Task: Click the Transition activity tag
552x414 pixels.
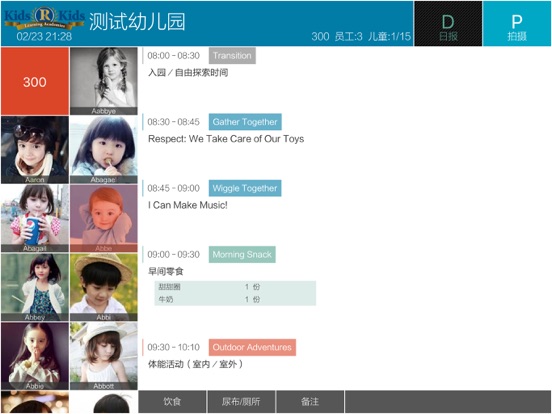Action: 232,56
